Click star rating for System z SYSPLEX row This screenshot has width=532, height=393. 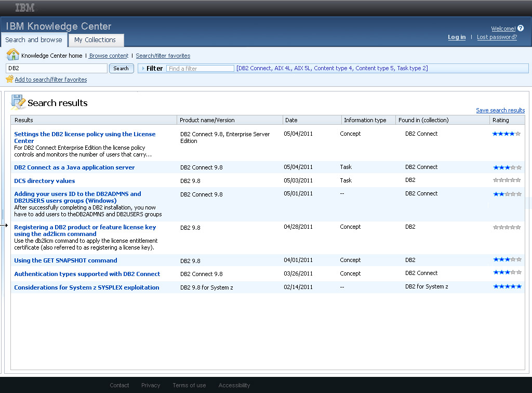point(507,286)
